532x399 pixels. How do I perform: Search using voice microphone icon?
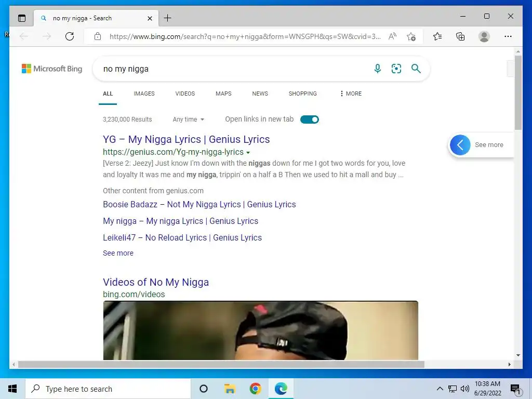coord(378,69)
